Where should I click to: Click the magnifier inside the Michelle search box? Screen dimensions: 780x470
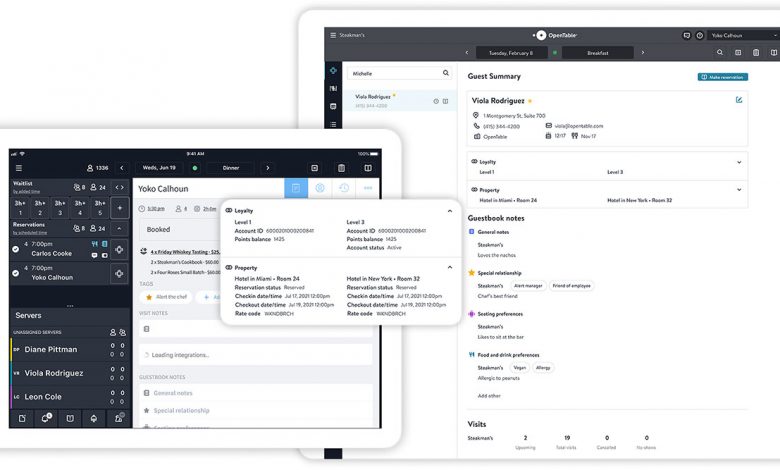click(x=446, y=73)
